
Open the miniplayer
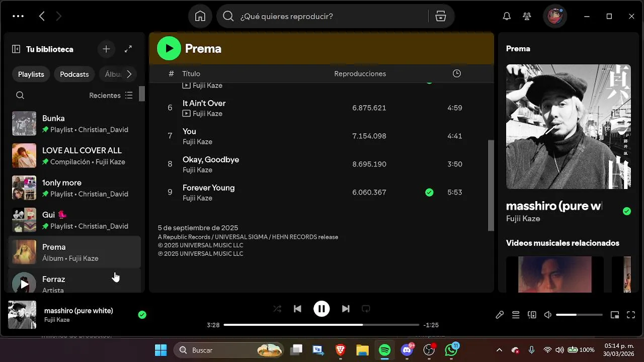click(x=615, y=315)
